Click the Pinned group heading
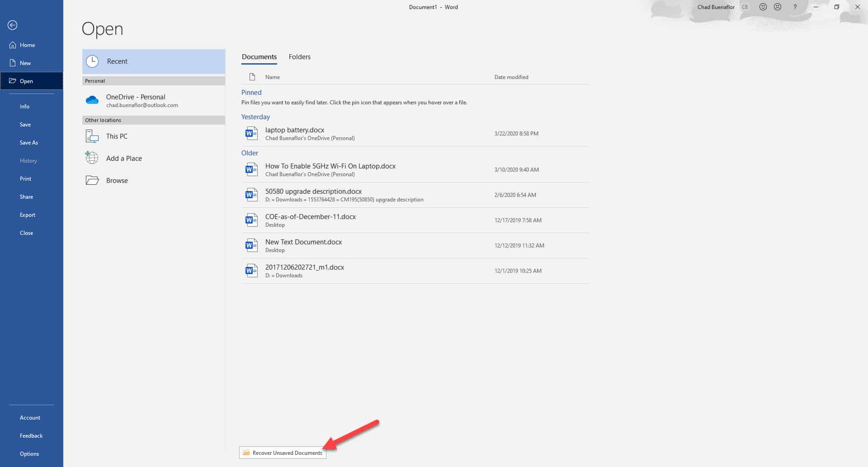 [x=251, y=93]
